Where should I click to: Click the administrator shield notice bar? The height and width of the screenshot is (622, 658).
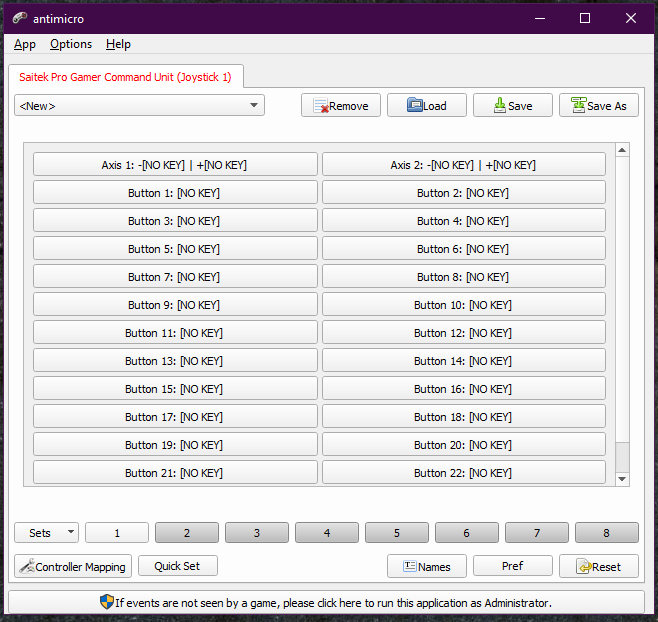326,602
